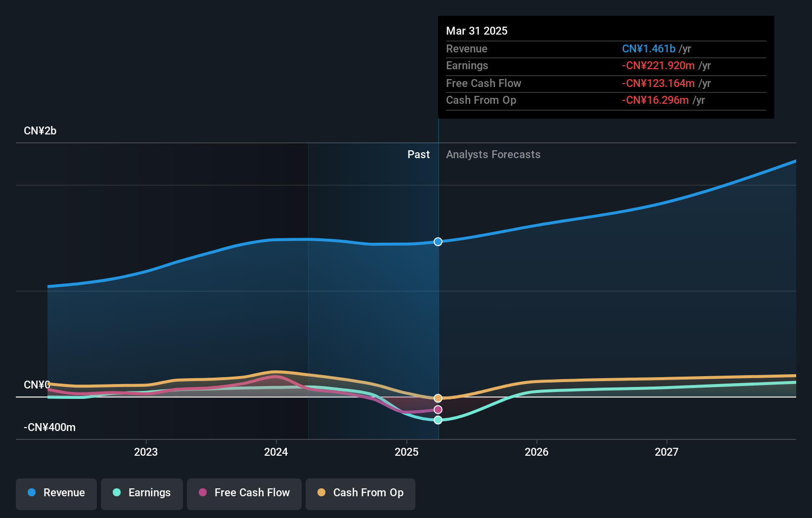The width and height of the screenshot is (812, 518).
Task: Click the -CN¥400m y-axis label
Action: coord(49,428)
